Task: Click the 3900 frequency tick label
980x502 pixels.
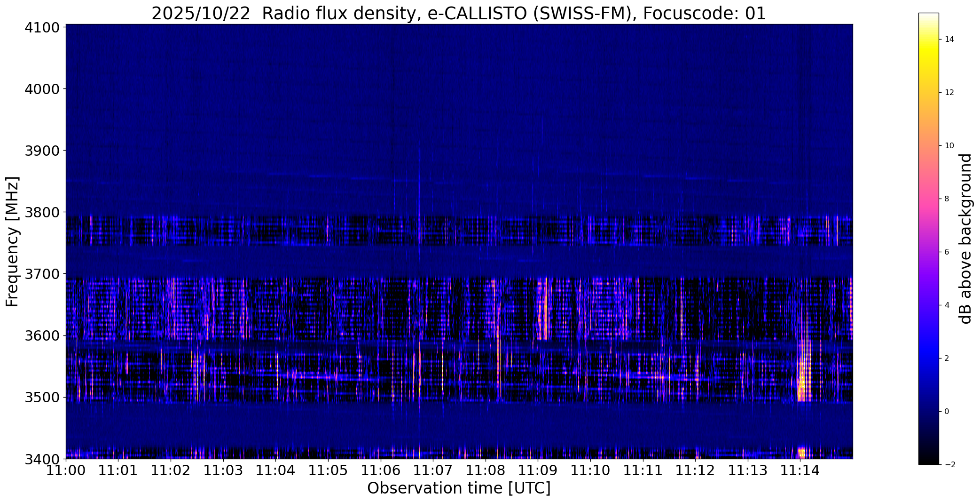Action: [x=42, y=151]
